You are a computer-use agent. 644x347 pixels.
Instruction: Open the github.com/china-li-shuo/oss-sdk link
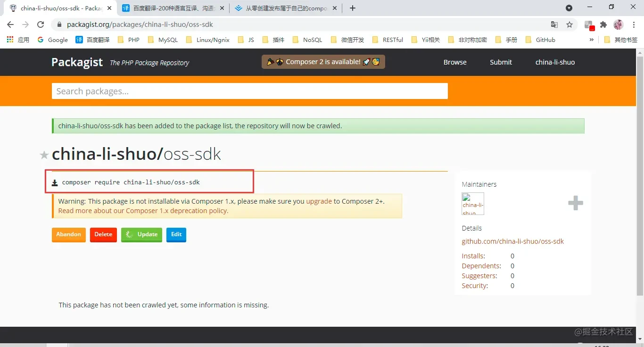pyautogui.click(x=512, y=241)
